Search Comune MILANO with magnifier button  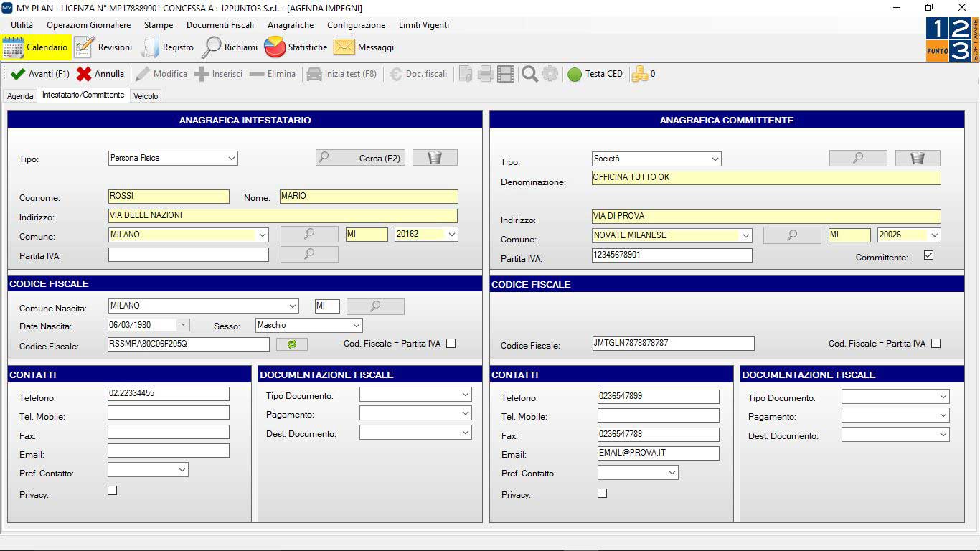tap(309, 234)
